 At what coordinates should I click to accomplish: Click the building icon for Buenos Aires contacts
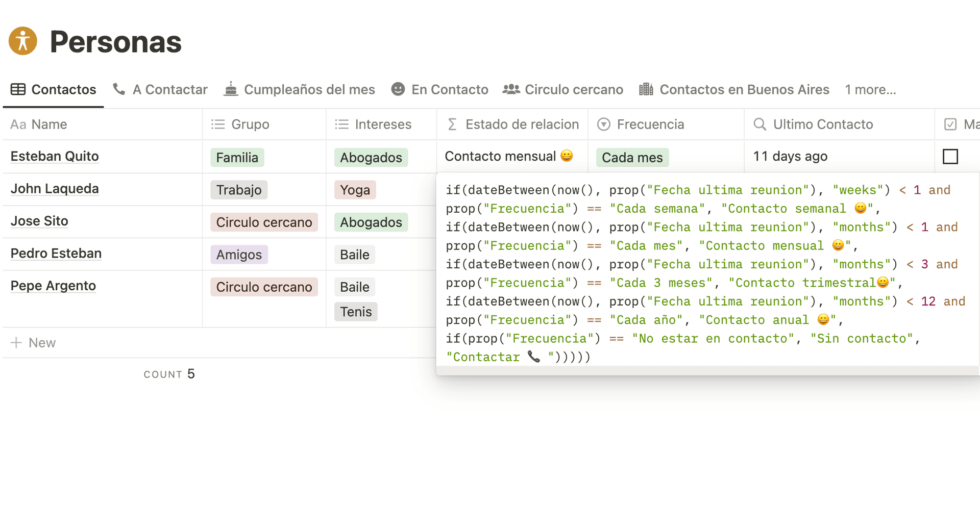646,89
